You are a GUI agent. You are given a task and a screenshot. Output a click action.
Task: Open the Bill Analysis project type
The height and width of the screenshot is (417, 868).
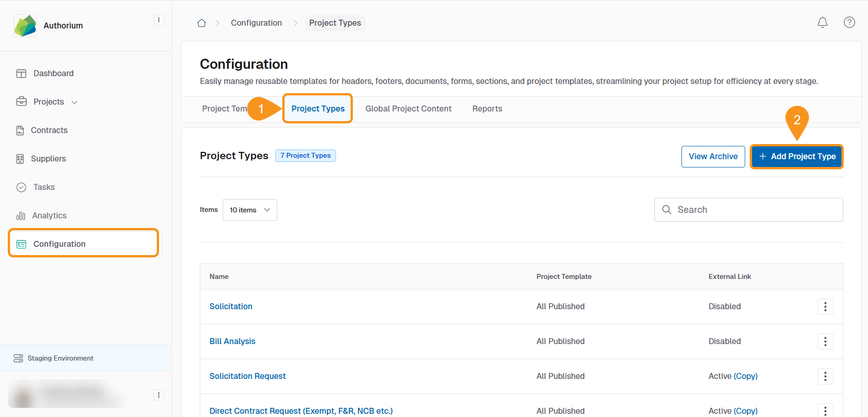(x=232, y=341)
